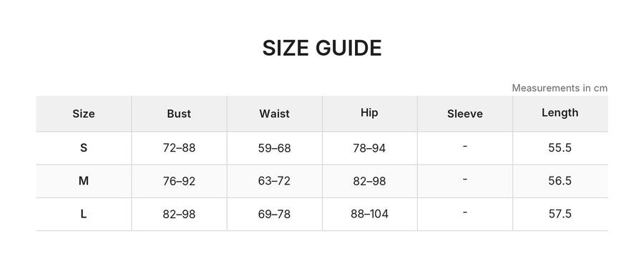Click the 78–94 hip value

point(369,148)
